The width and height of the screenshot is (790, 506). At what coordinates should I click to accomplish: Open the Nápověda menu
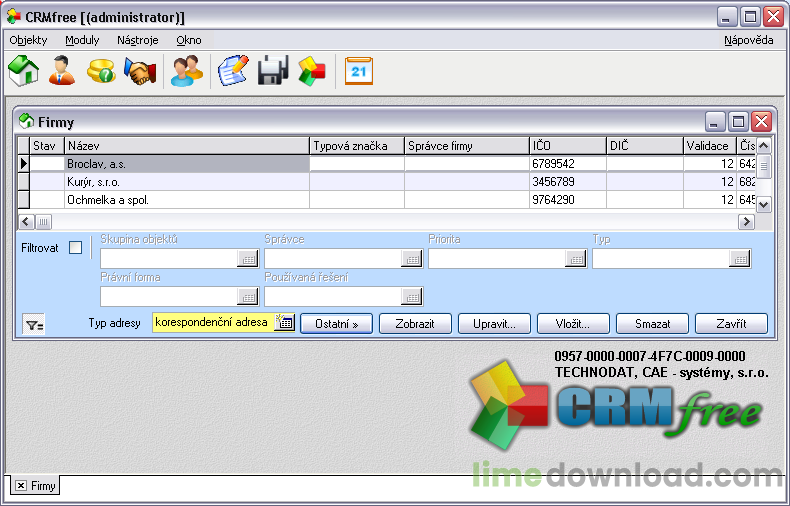coord(749,40)
